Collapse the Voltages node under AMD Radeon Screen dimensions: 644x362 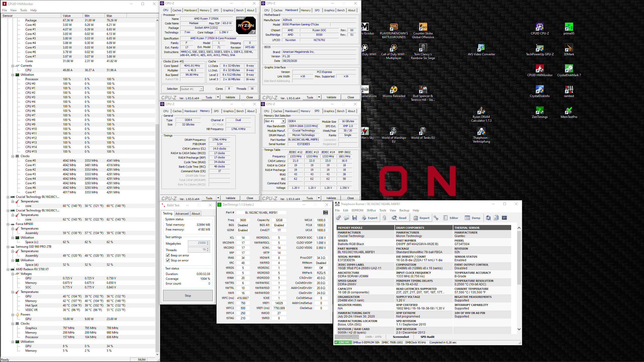[12, 274]
